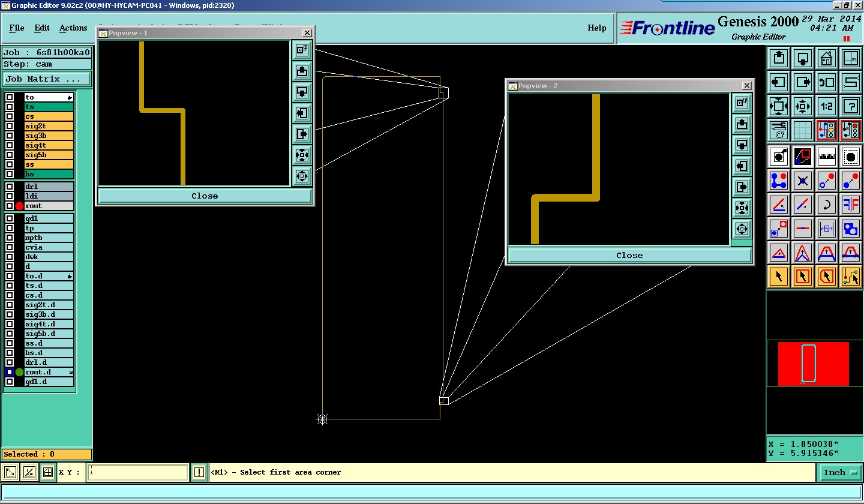Click the zoom out inward-arrows icon in main toolbar

point(803,106)
